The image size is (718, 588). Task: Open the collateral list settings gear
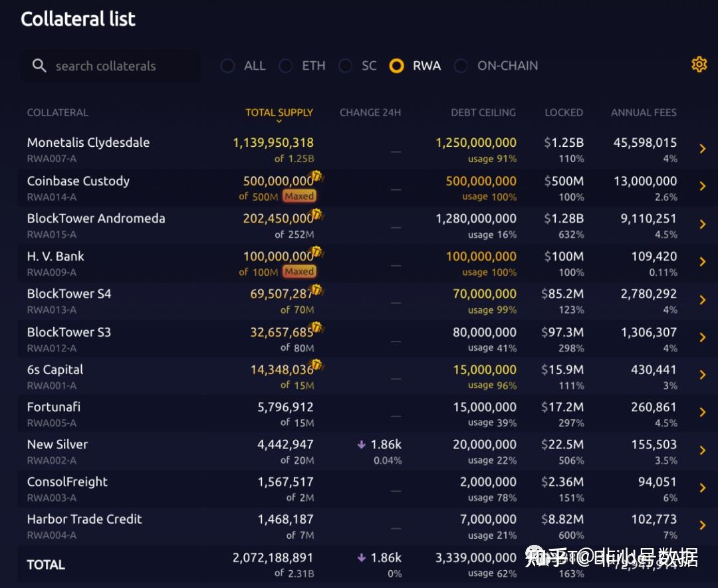699,64
